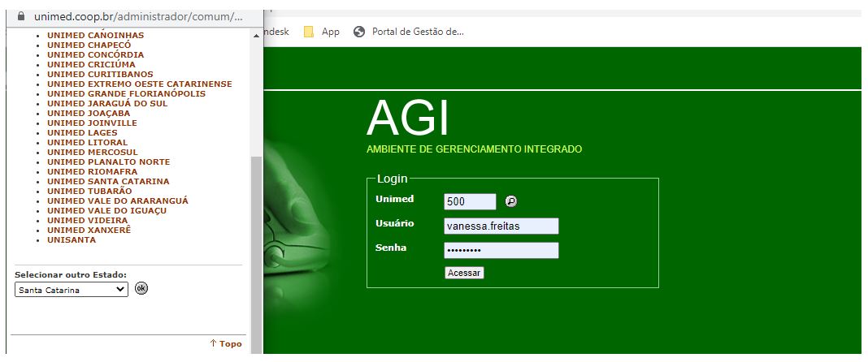Viewport: 868px width, 362px height.
Task: Open the UNIMED CURITIBANOS link
Action: 100,74
